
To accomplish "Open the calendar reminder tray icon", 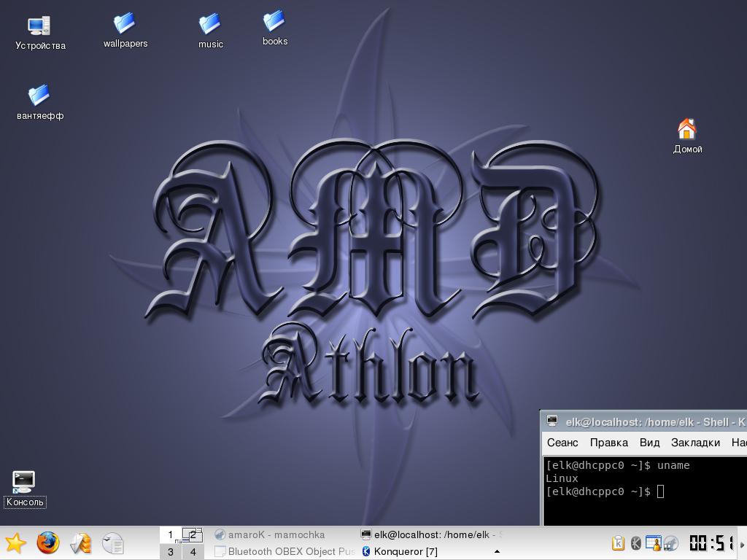I will pyautogui.click(x=653, y=542).
